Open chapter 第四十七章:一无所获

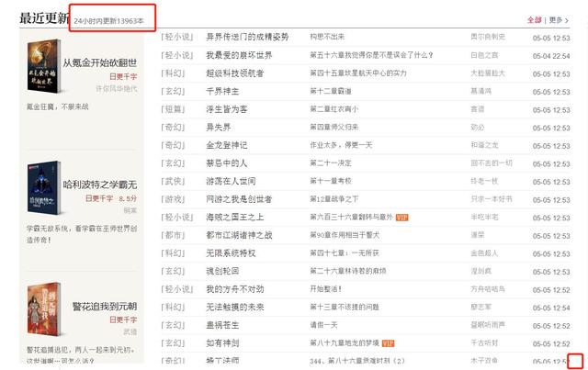click(345, 253)
